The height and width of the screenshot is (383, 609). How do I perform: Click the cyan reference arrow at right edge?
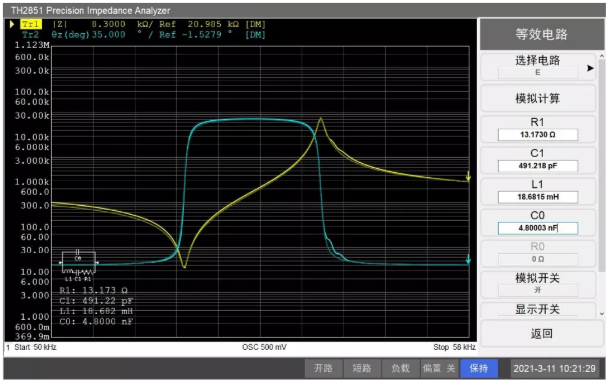468,259
